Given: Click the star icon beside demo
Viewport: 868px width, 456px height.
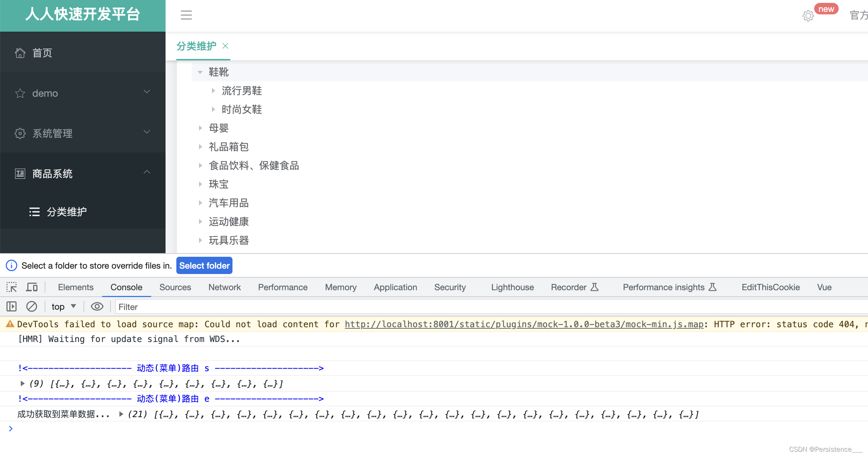Looking at the screenshot, I should (20, 93).
